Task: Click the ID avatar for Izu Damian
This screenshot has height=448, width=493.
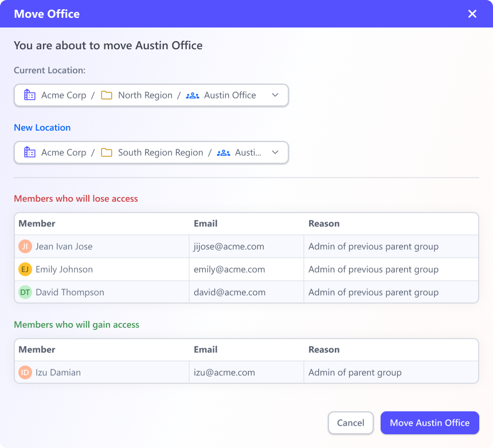Action: point(25,372)
